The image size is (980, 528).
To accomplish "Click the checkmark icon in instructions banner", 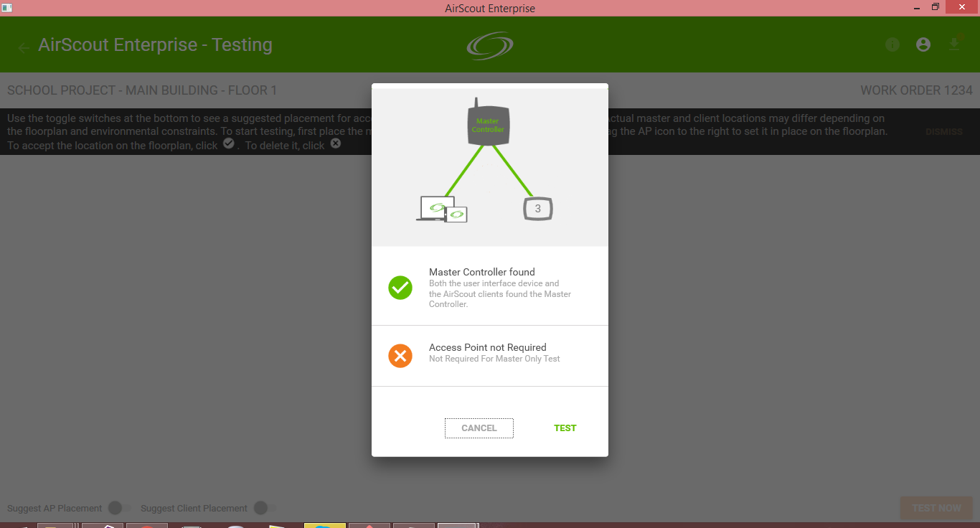I will (229, 143).
